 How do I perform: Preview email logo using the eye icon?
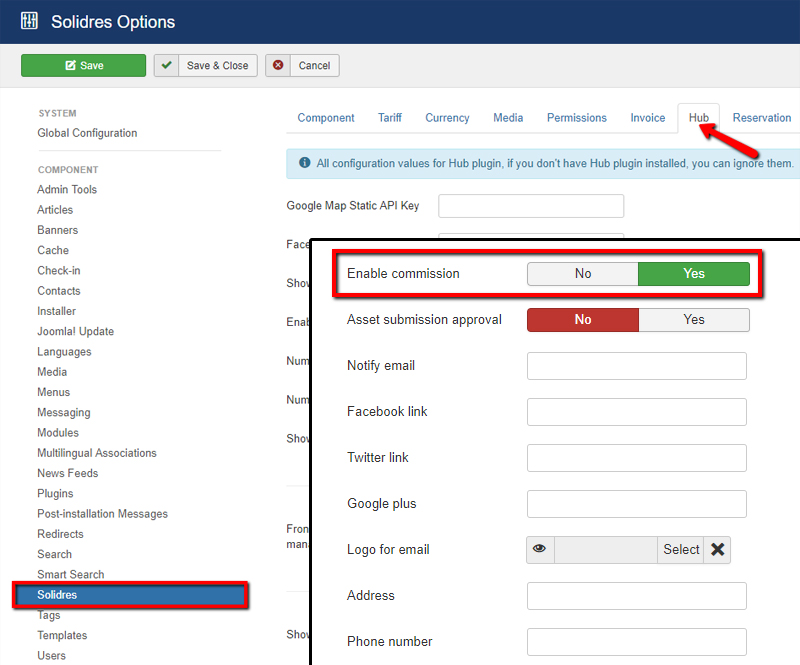point(540,549)
